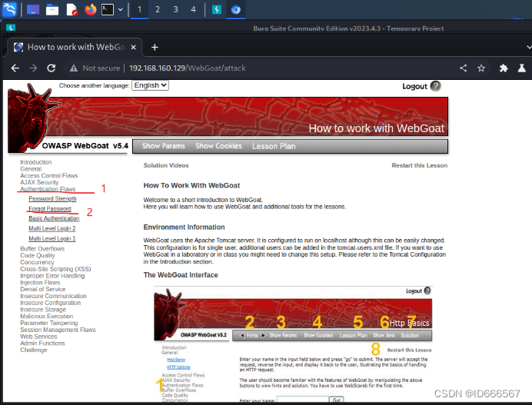Viewport: 532px width, 405px height.
Task: Expand Insecure Communication category
Action: (53, 296)
